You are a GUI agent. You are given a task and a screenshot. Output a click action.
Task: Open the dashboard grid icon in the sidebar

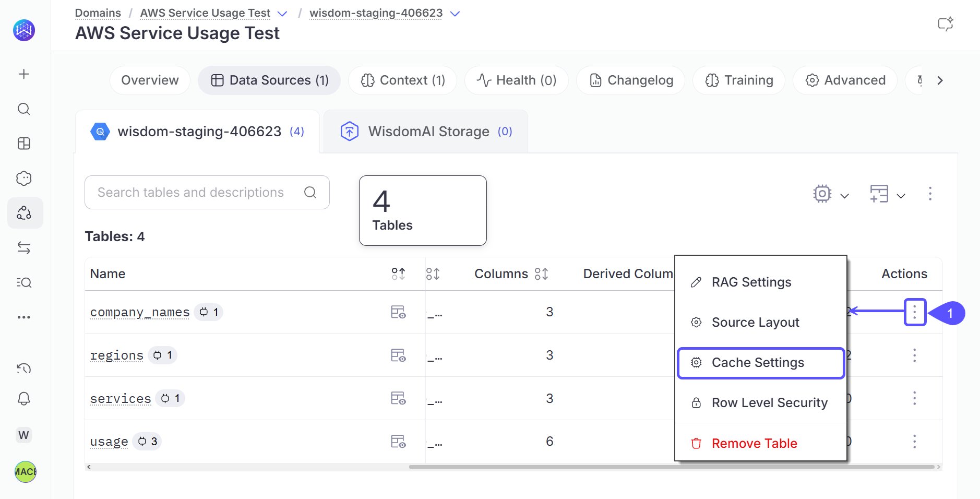tap(24, 144)
